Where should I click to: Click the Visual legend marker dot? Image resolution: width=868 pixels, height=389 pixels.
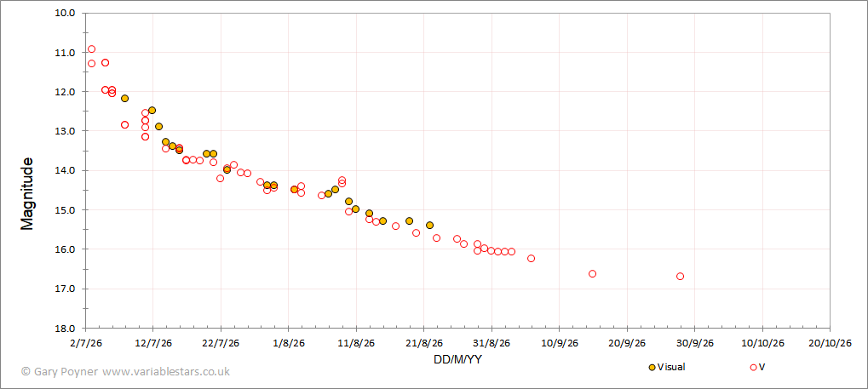(x=652, y=368)
